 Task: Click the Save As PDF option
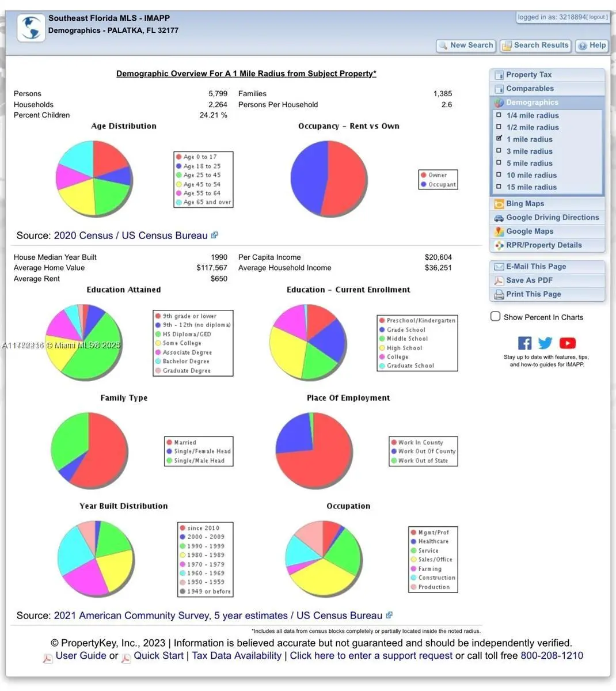pos(528,280)
